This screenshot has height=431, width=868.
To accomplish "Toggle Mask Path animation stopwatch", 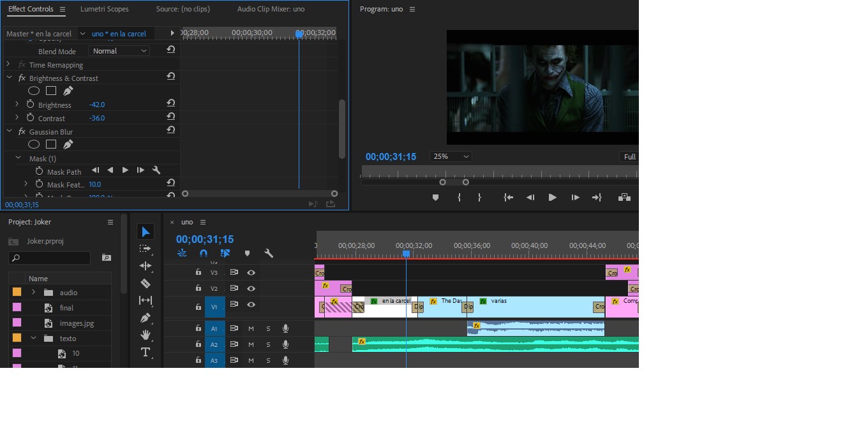I will coord(39,171).
